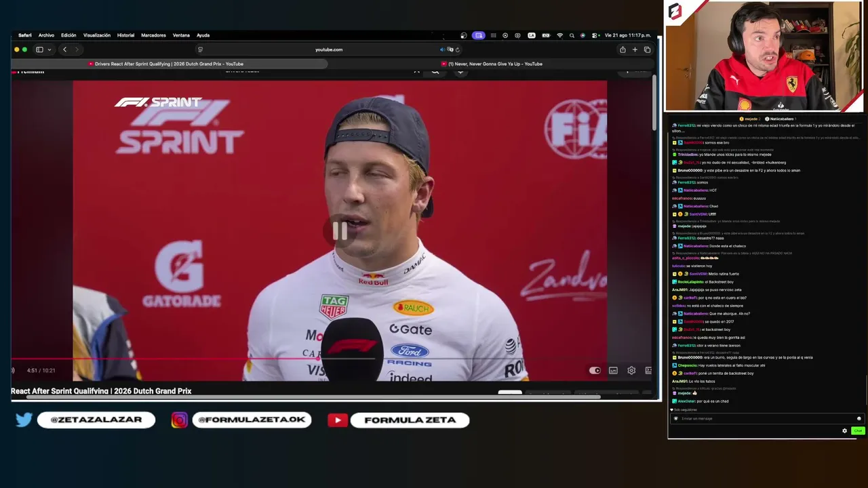Click the volume icon on the YouTube player
The image size is (868, 488).
point(13,370)
